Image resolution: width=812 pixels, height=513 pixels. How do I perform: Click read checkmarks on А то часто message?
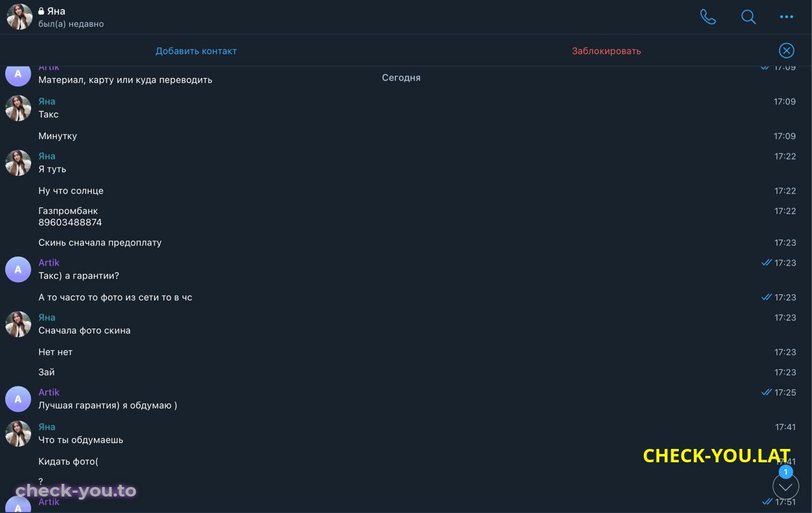click(766, 297)
